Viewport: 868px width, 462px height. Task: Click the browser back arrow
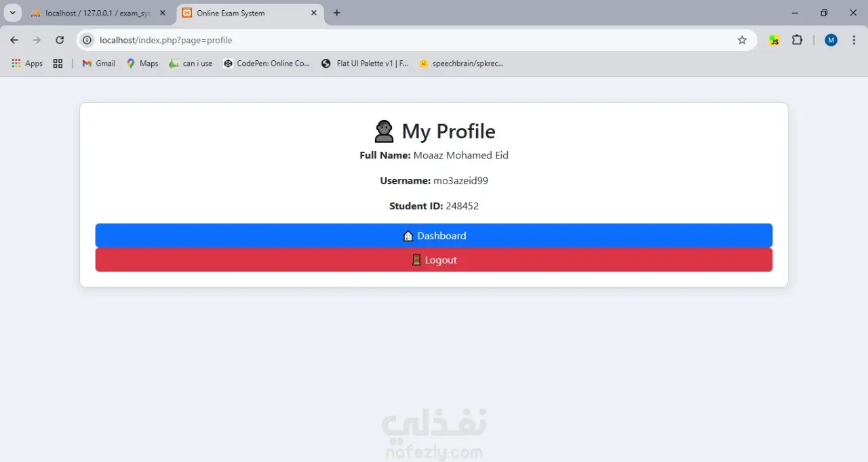point(14,40)
